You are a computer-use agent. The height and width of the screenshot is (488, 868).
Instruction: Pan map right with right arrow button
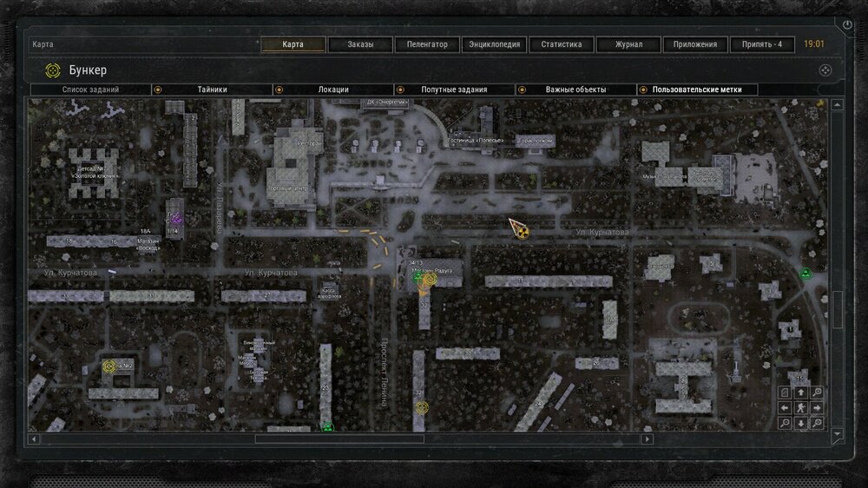click(x=817, y=408)
